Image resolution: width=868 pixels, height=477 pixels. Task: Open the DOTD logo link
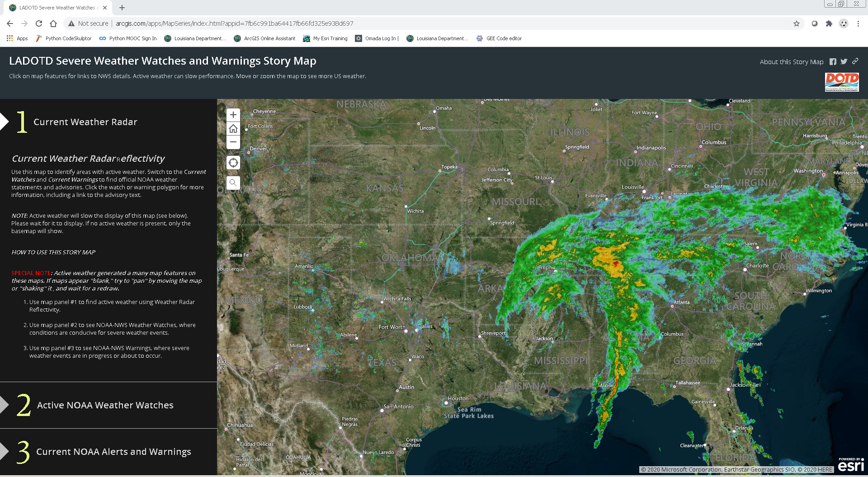[842, 82]
